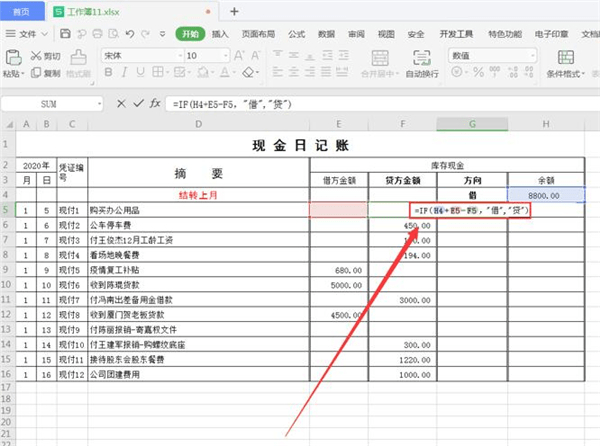Expand the Paste (粘贴) dropdown arrow
The width and height of the screenshot is (600, 446).
(22, 73)
